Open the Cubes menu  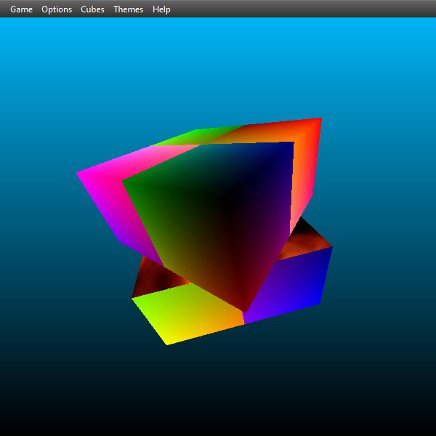pos(92,9)
